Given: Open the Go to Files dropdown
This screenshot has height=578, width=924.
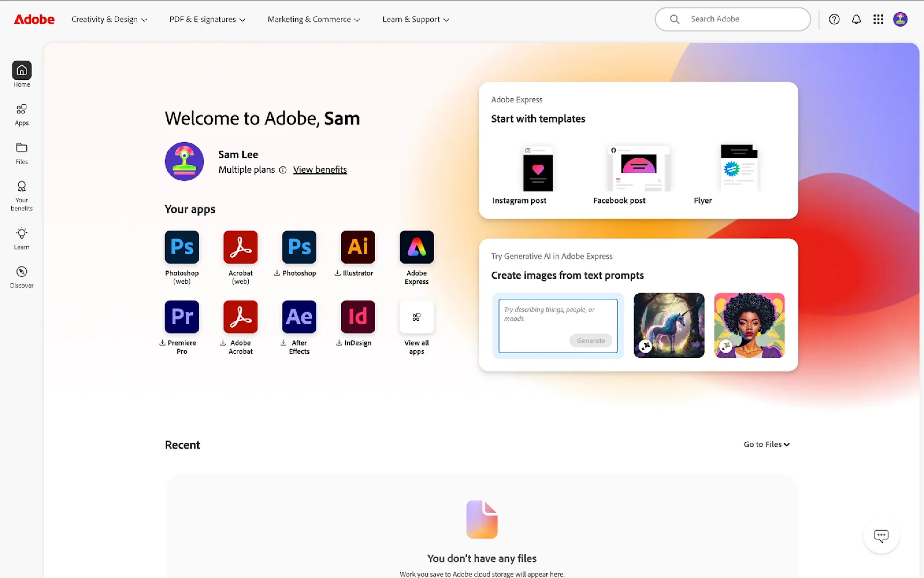Looking at the screenshot, I should pos(766,444).
